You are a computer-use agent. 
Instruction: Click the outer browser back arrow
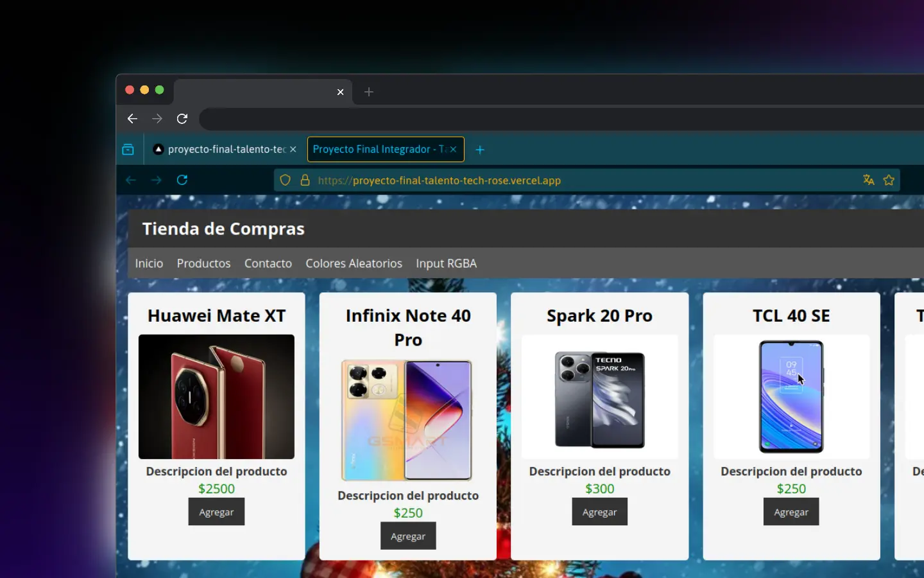[x=132, y=119]
